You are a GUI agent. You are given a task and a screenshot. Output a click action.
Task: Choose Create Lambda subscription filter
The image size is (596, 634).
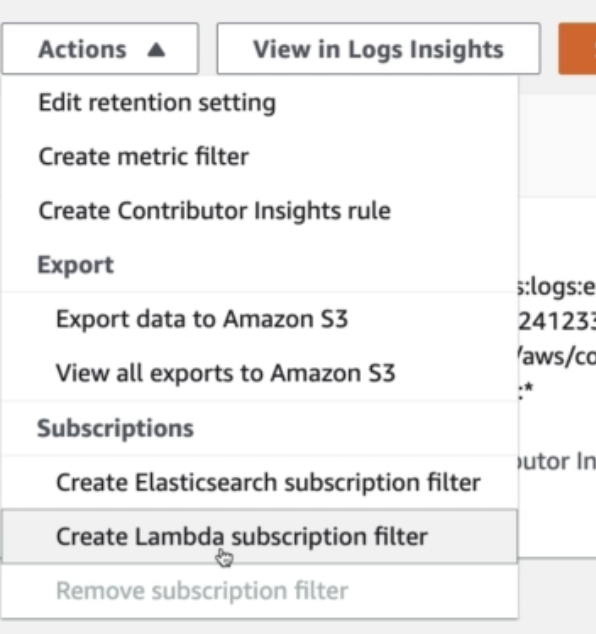[259, 537]
